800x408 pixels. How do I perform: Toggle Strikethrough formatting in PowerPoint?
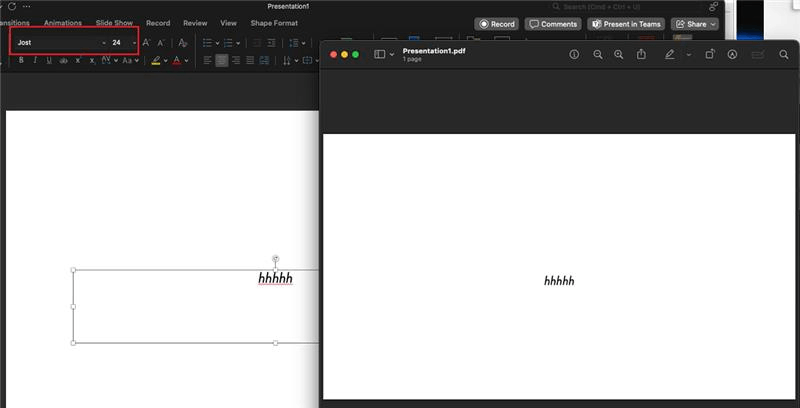tap(63, 61)
